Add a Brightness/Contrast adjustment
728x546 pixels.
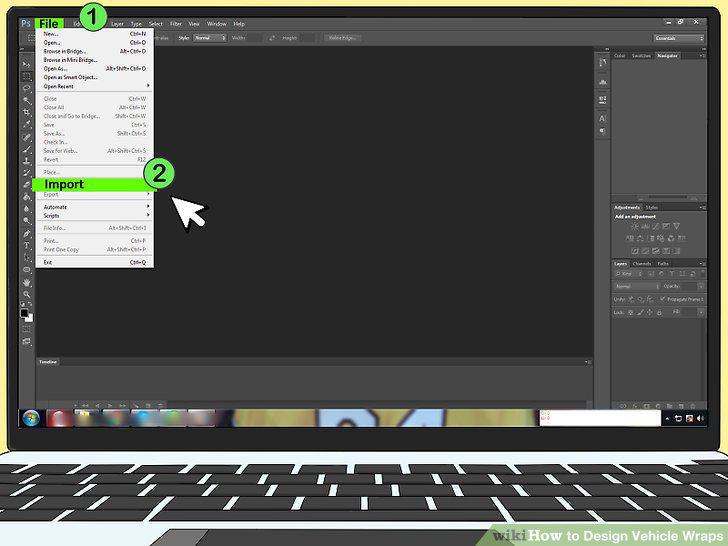tap(635, 226)
